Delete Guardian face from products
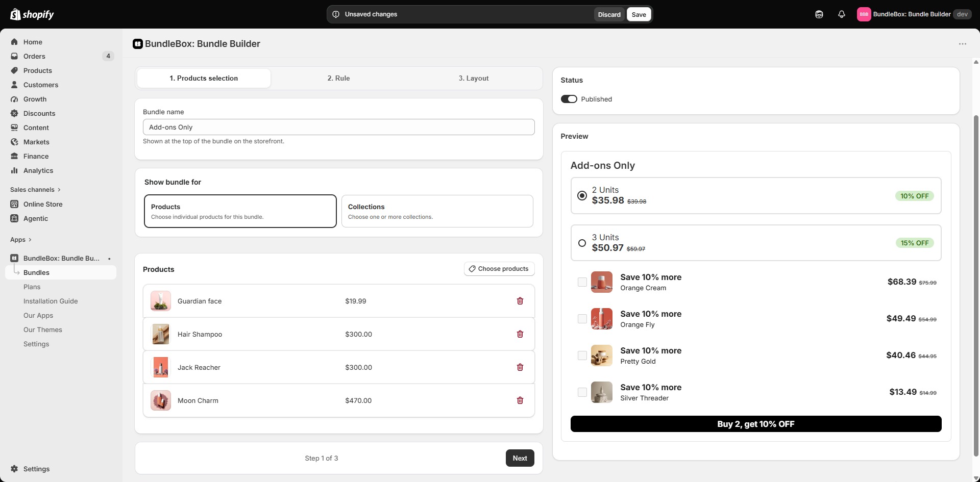The height and width of the screenshot is (482, 980). coord(520,301)
